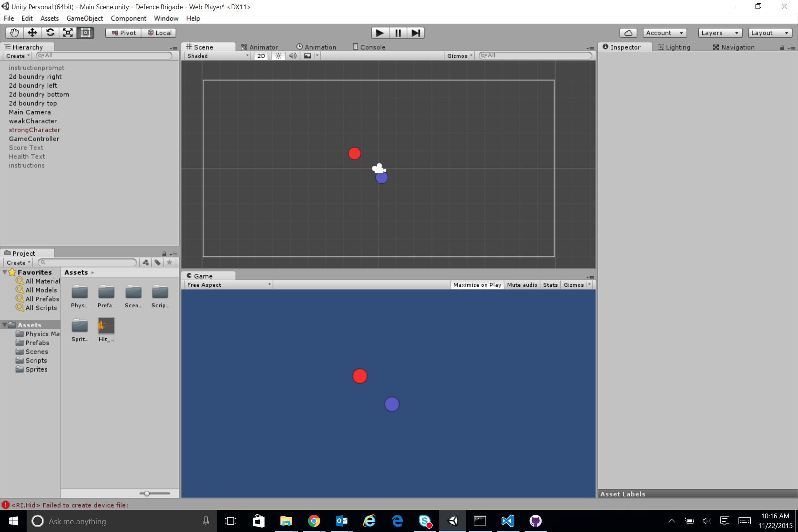
Task: Toggle Maximize on Play
Action: coord(477,285)
